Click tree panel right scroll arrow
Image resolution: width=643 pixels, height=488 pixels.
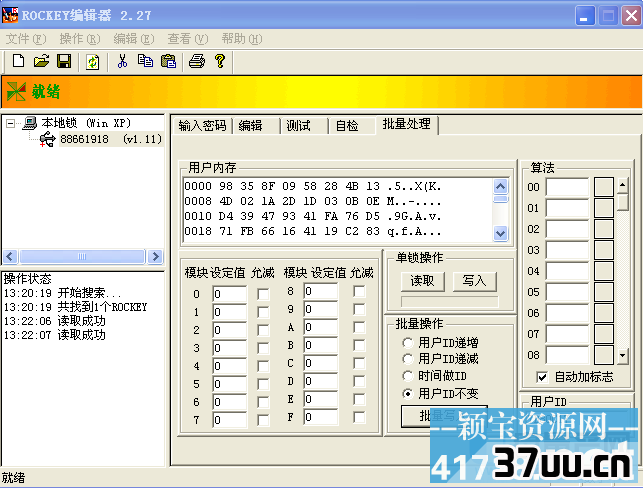point(155,257)
